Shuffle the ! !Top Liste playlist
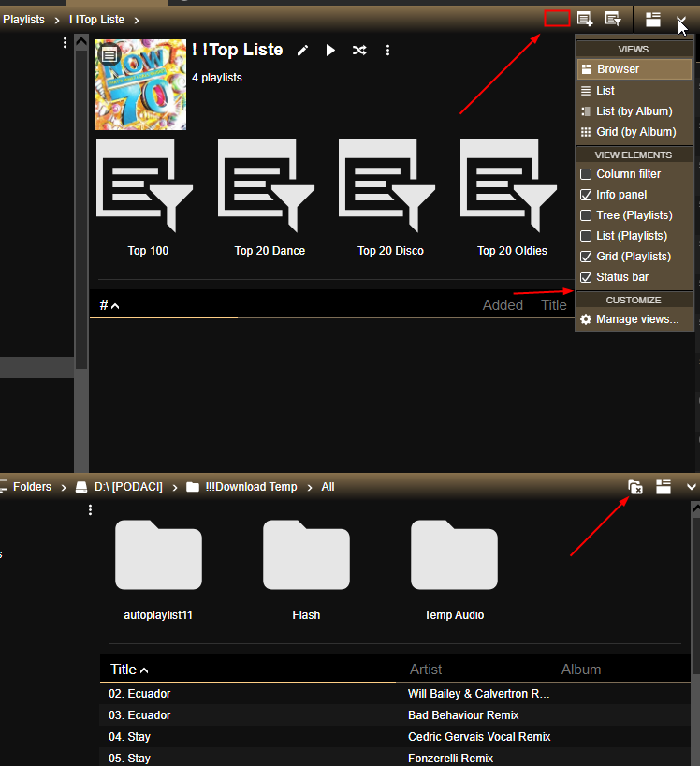 click(x=358, y=51)
